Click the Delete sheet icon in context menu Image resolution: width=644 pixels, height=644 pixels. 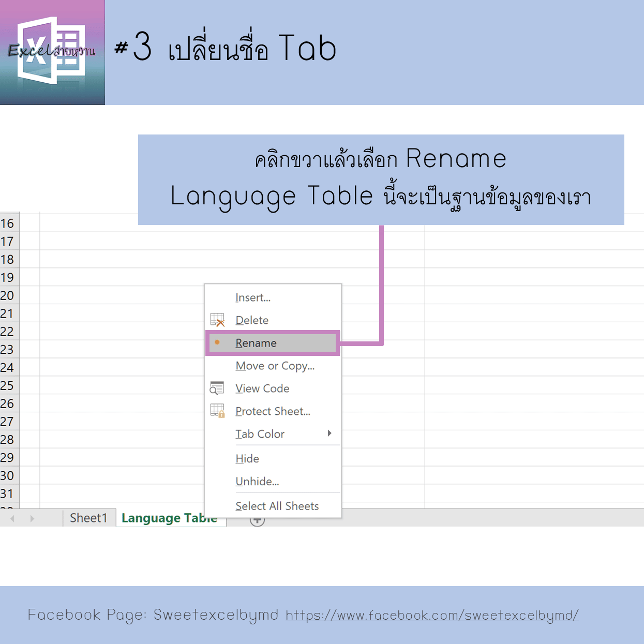pyautogui.click(x=217, y=320)
